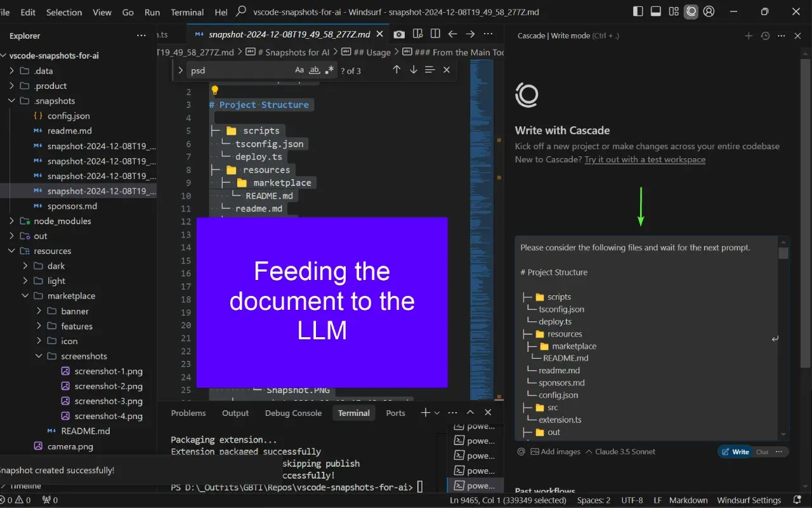Toggle Match Case in find widget

click(x=299, y=70)
